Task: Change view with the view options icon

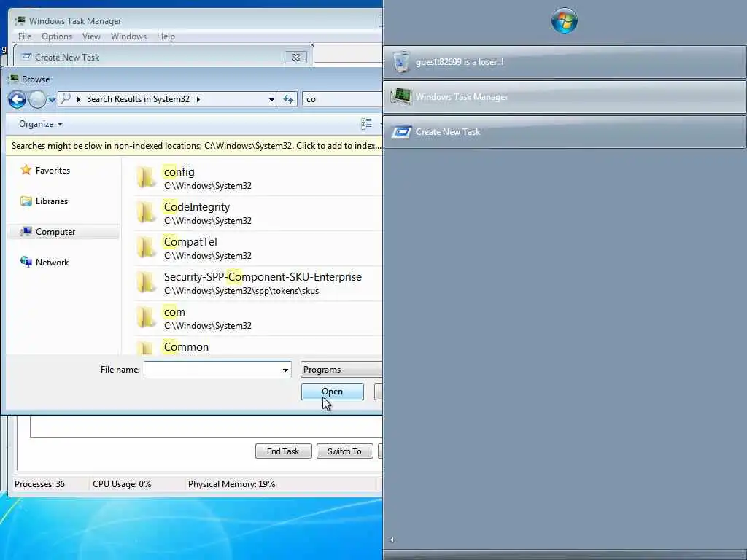Action: pos(366,124)
